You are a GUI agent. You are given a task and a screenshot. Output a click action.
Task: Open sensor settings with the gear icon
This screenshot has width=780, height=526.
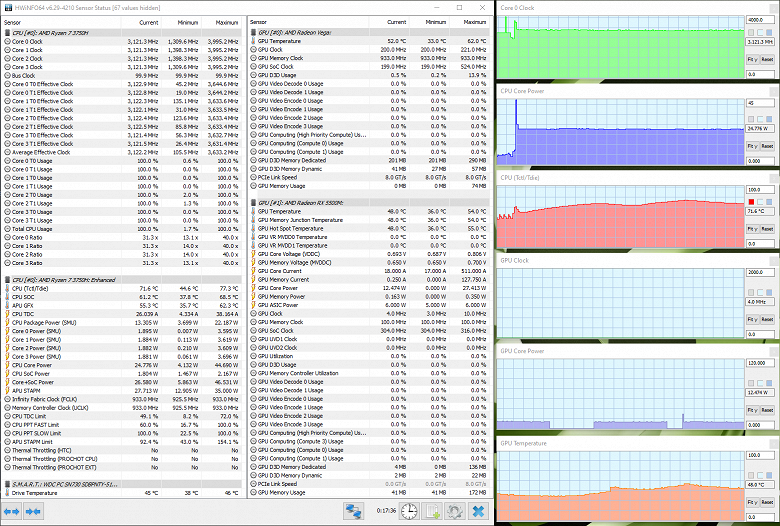tap(454, 511)
